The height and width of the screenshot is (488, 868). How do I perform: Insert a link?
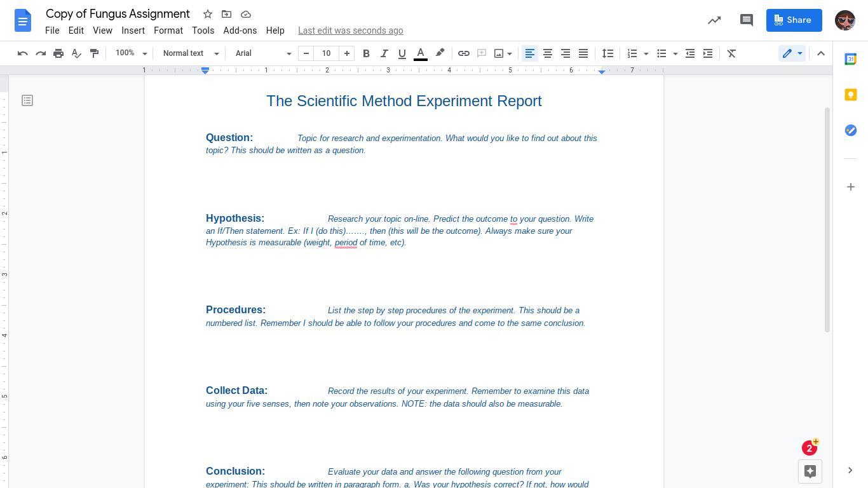pos(464,53)
